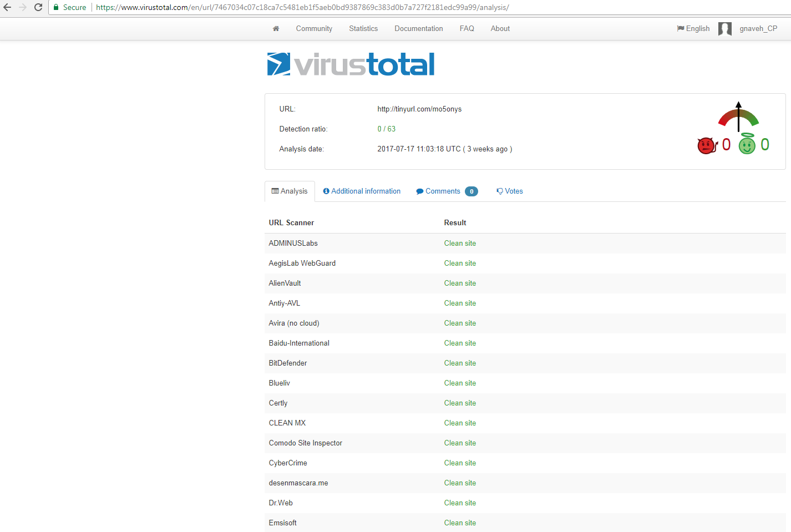Open the About menu item
This screenshot has height=532, width=791.
pyautogui.click(x=500, y=28)
